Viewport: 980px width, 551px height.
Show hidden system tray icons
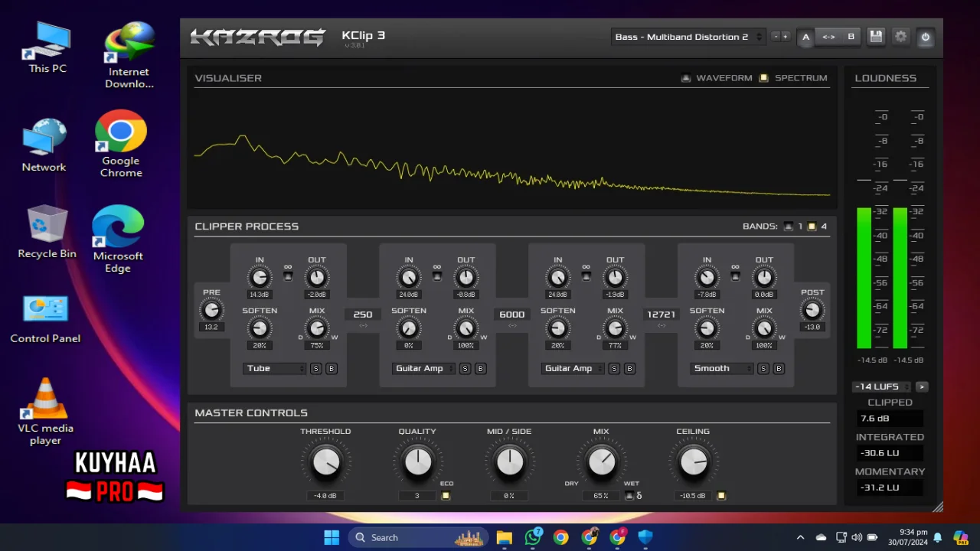click(800, 537)
